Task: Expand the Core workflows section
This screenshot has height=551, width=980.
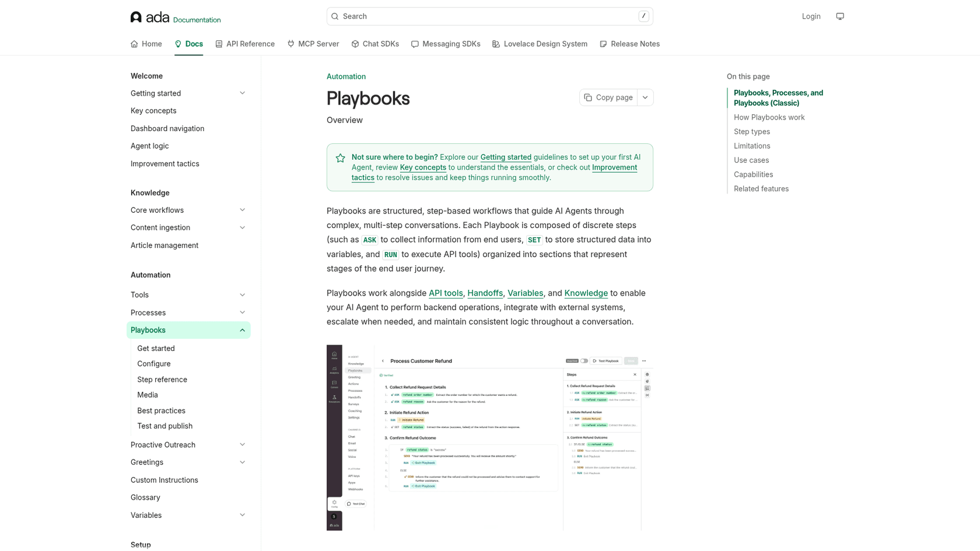Action: 242,210
